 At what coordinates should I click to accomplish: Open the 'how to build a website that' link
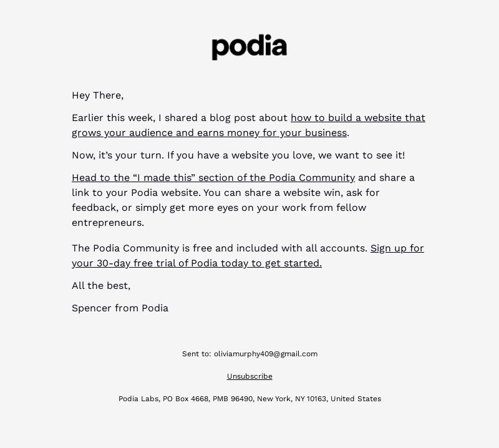click(x=357, y=118)
